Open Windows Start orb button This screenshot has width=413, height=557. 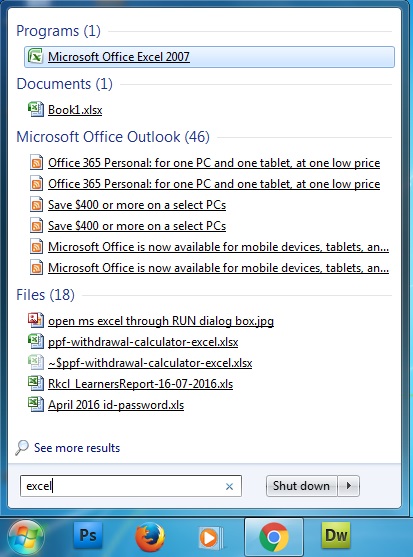[x=26, y=538]
